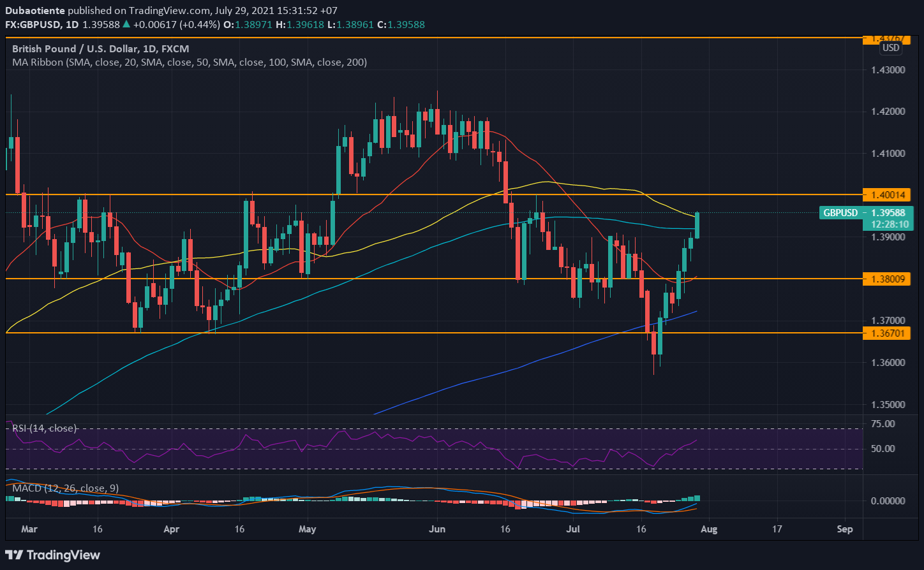Image resolution: width=924 pixels, height=570 pixels.
Task: Click the close value C:1.39588 in header
Action: point(401,24)
